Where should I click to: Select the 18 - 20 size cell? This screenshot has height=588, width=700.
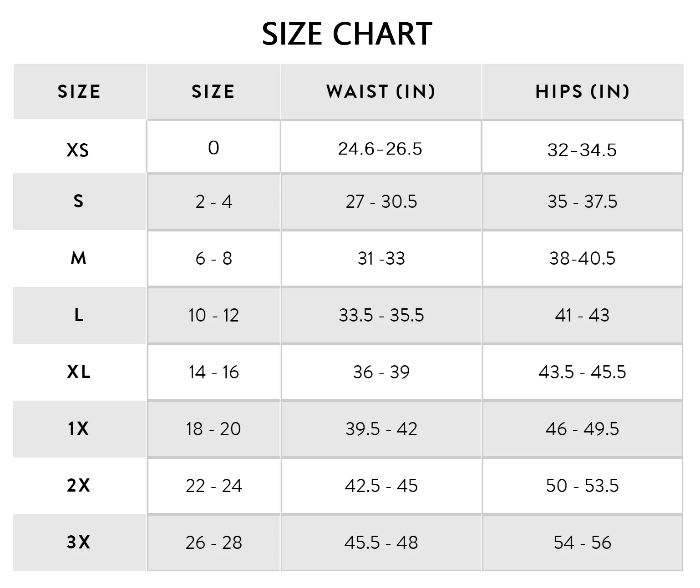pos(213,429)
